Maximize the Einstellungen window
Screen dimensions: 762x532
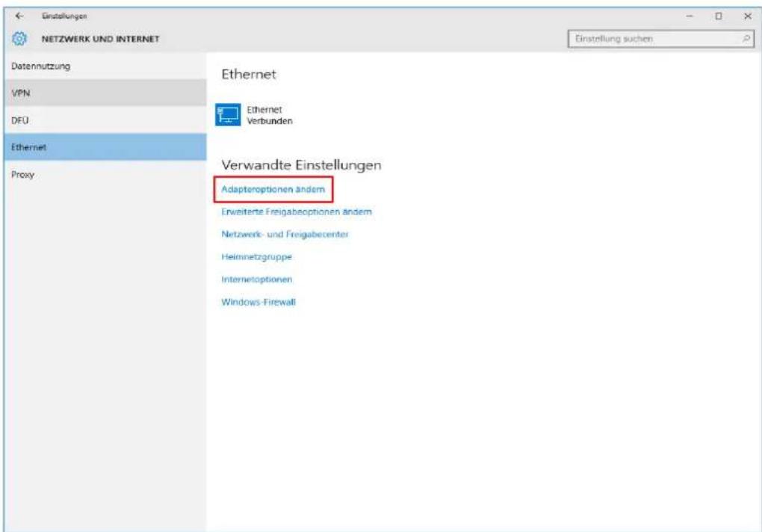pos(718,16)
